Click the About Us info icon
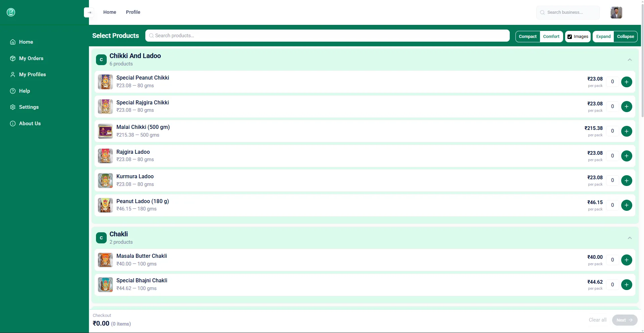 13,124
